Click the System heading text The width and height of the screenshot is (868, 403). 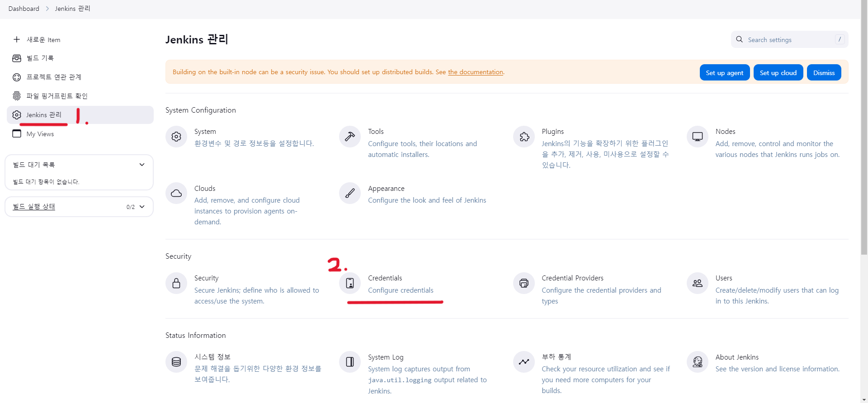click(x=205, y=132)
